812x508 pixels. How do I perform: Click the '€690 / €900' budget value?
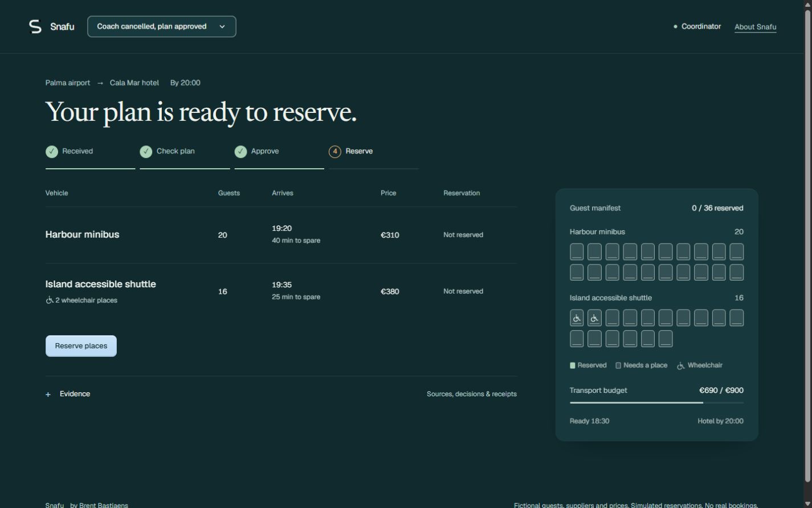point(721,391)
